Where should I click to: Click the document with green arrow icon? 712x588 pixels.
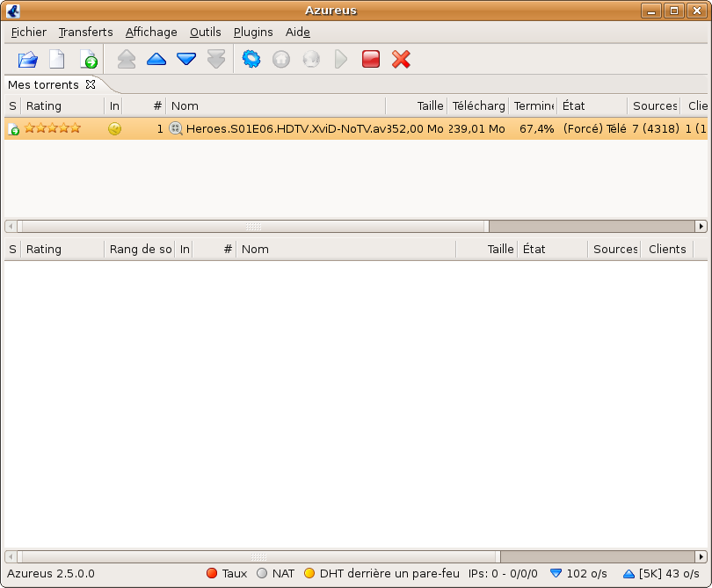[x=89, y=60]
